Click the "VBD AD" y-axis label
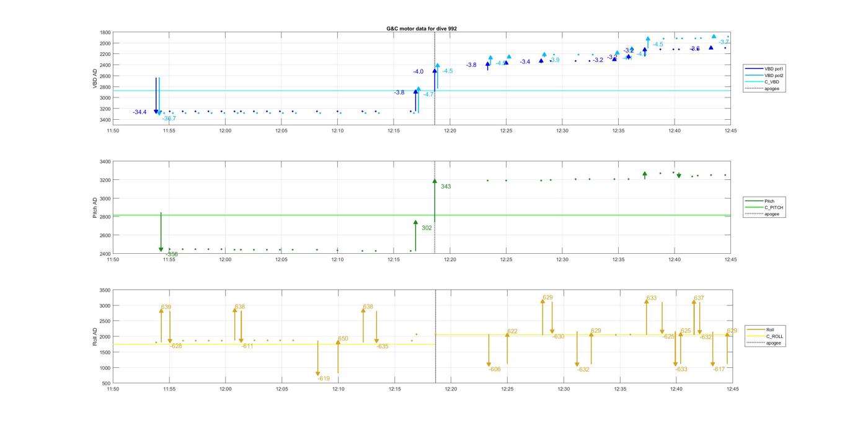This screenshot has height=430, width=868. click(95, 78)
